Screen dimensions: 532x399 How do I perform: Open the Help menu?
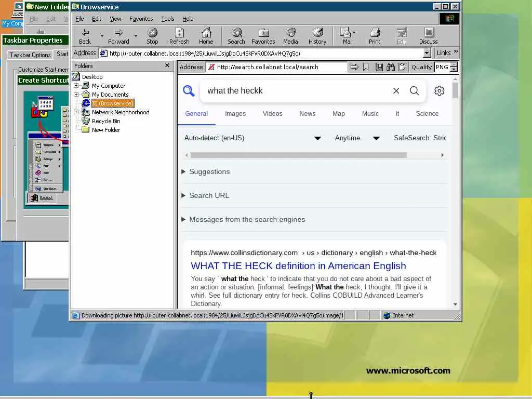click(188, 19)
